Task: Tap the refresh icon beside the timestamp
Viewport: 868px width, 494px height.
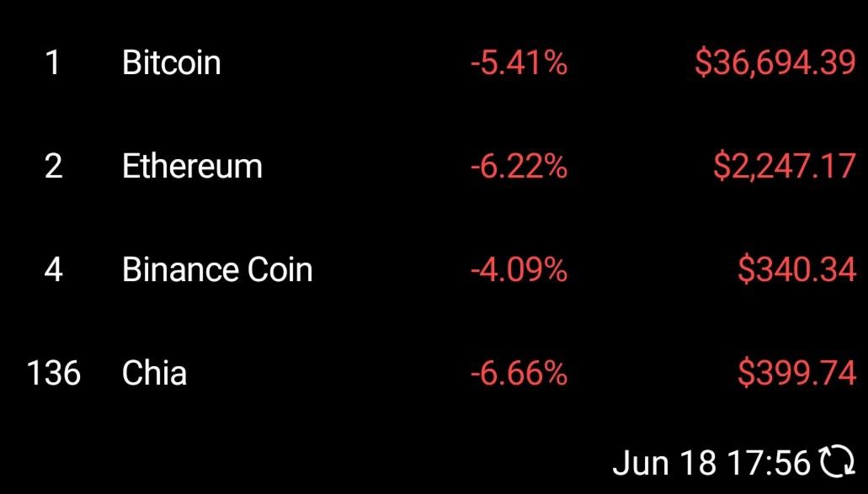Action: (837, 462)
